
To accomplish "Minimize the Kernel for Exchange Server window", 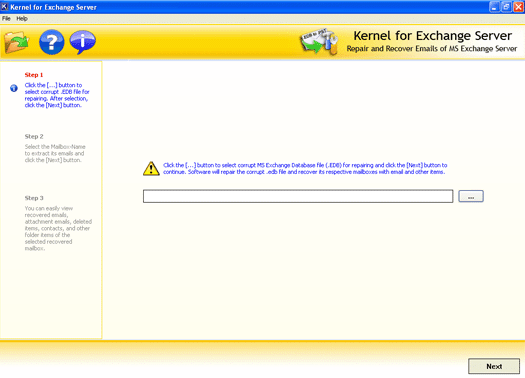I will pos(494,7).
